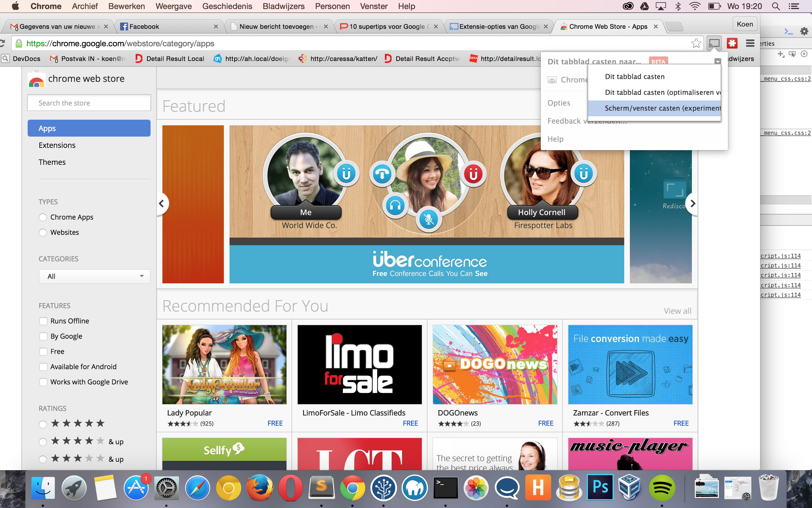Open DevTools settings gear icon
The width and height of the screenshot is (812, 508).
point(804,31)
